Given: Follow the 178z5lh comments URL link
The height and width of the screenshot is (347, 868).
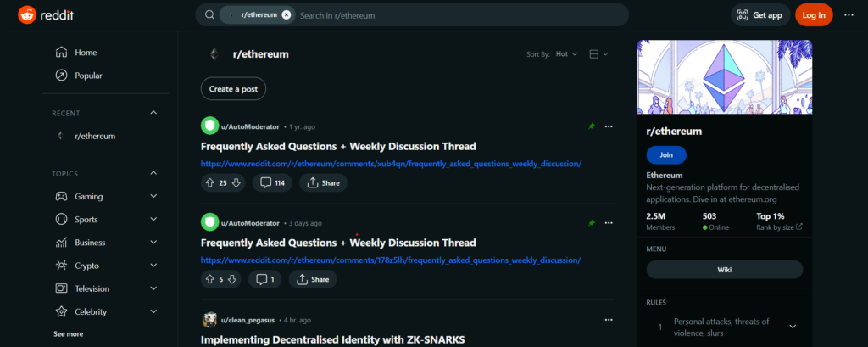Looking at the screenshot, I should pyautogui.click(x=391, y=260).
